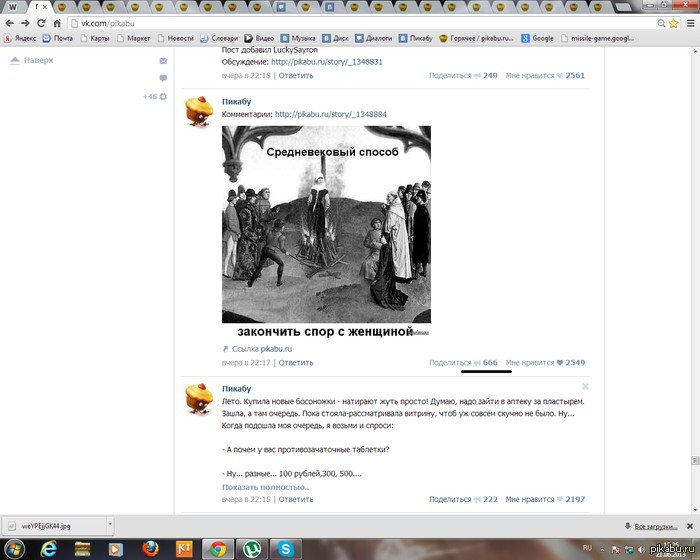Viewport: 700px width, 560px height.
Task: Open the zoom magnifier icon in address bar
Action: [x=661, y=23]
